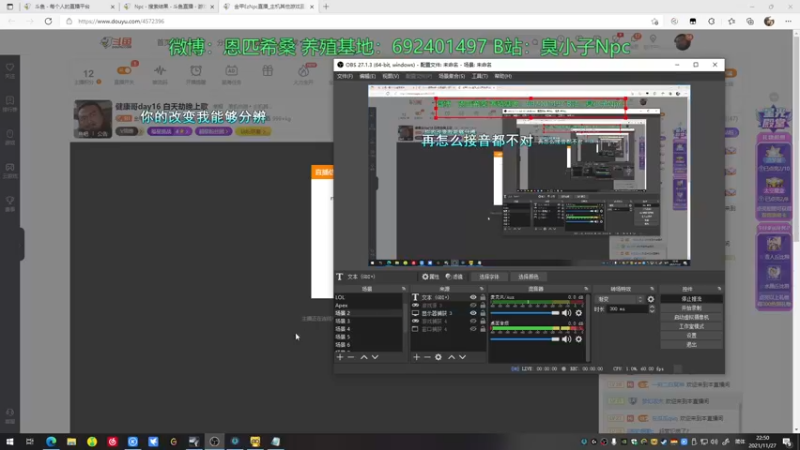Toggle the lock on the second source row

coord(483,305)
